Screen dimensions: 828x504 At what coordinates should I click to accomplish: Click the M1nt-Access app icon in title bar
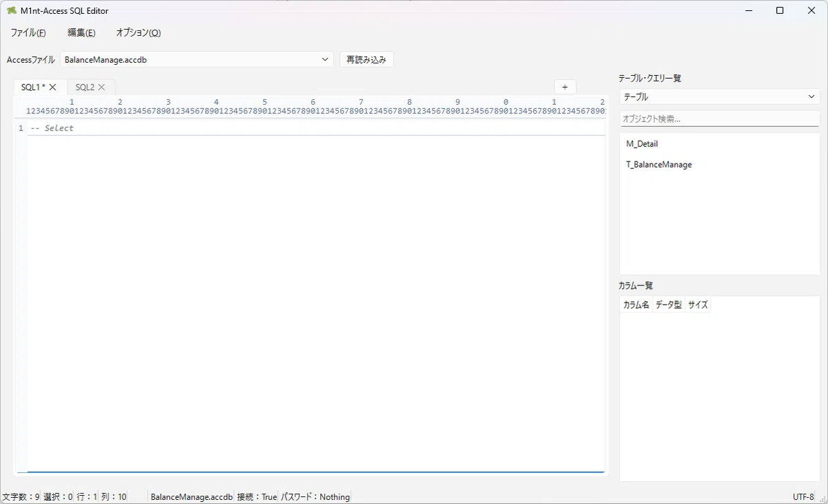tap(12, 10)
